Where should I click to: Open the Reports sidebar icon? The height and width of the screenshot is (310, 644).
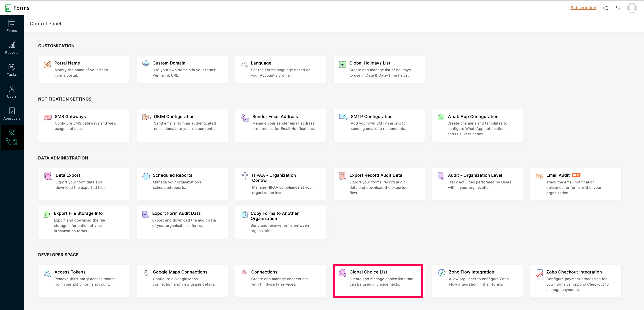(12, 48)
